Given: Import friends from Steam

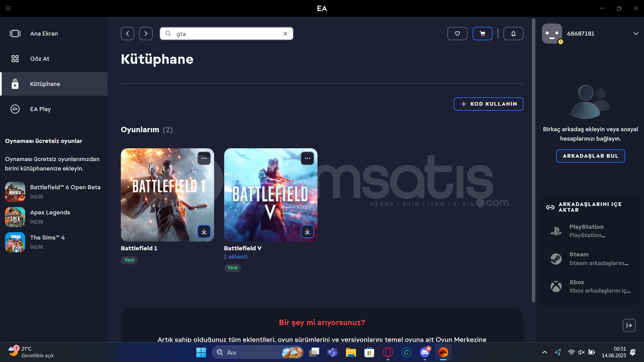Looking at the screenshot, I should pyautogui.click(x=590, y=259).
